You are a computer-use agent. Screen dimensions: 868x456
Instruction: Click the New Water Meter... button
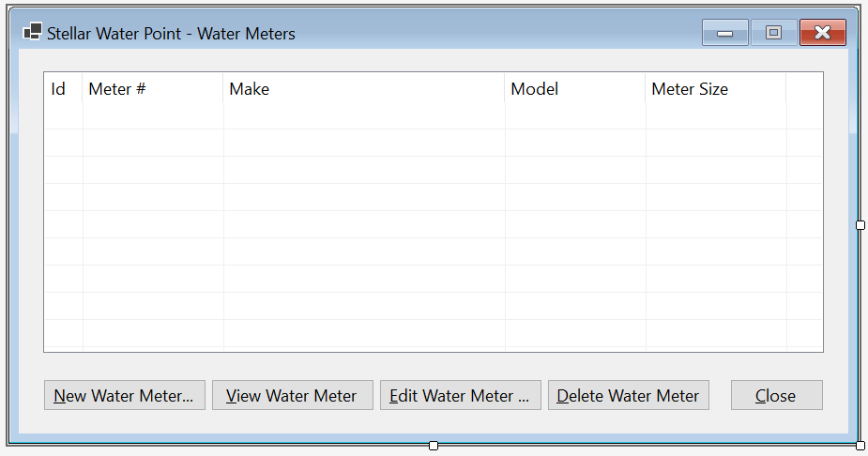[x=125, y=395]
